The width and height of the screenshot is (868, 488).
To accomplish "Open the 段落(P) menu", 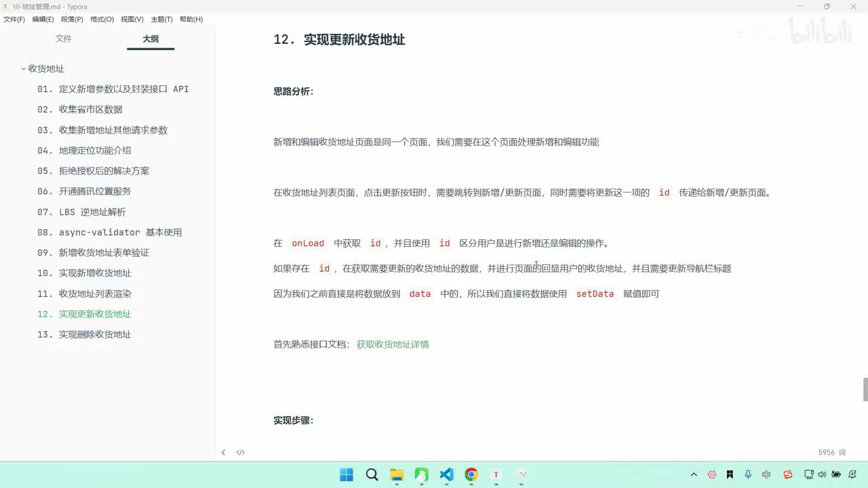I will [72, 19].
